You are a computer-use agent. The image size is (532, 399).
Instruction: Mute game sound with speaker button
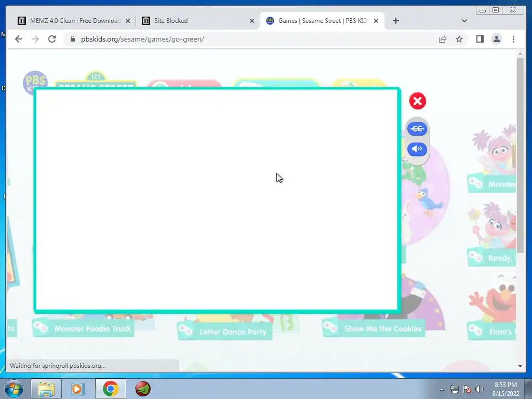[x=417, y=149]
